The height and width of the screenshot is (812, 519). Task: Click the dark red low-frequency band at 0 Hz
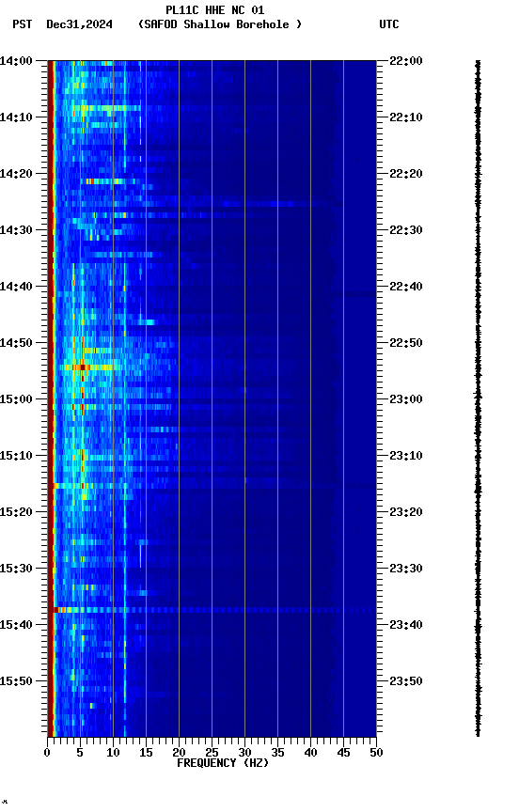pos(51,398)
